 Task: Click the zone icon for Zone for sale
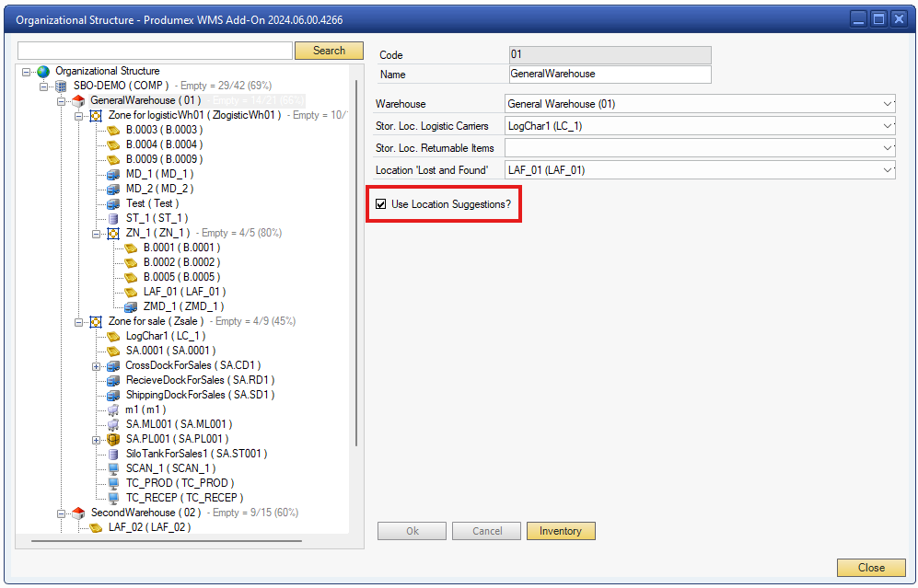96,321
